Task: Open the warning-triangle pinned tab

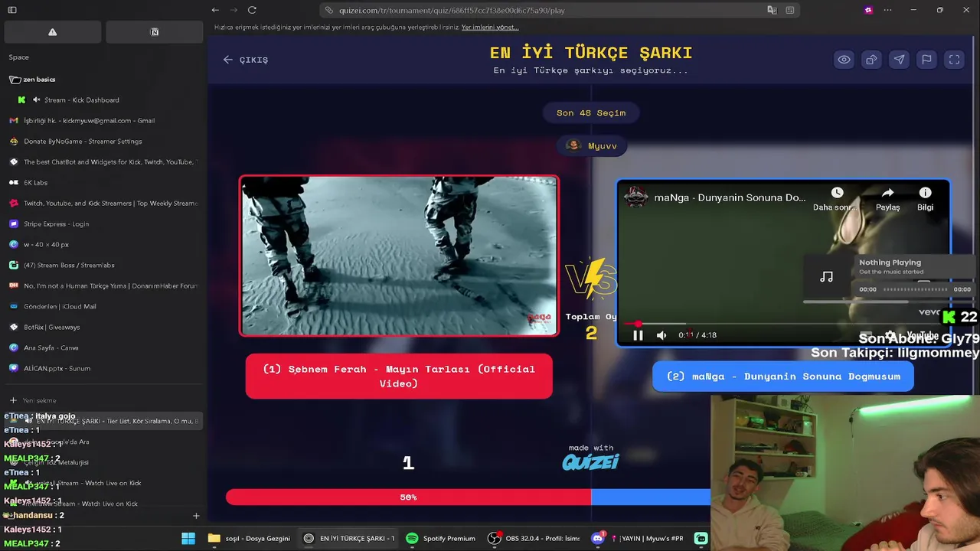Action: pos(53,32)
